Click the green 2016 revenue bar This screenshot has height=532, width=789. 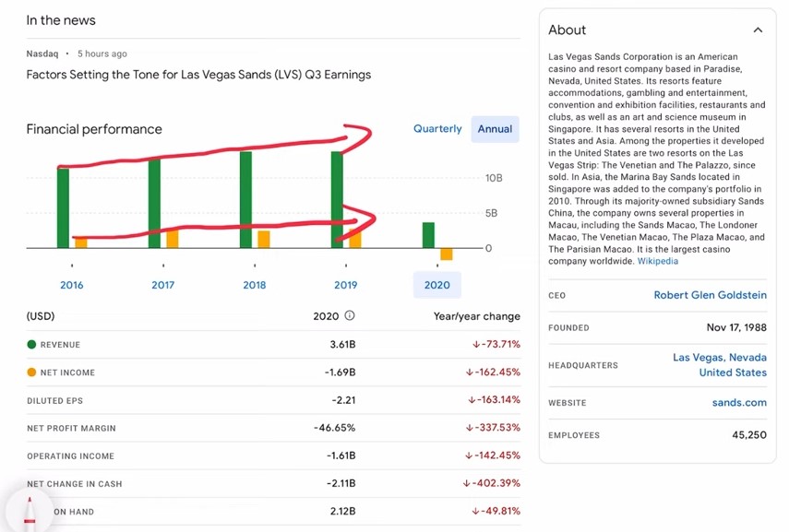[x=63, y=207]
